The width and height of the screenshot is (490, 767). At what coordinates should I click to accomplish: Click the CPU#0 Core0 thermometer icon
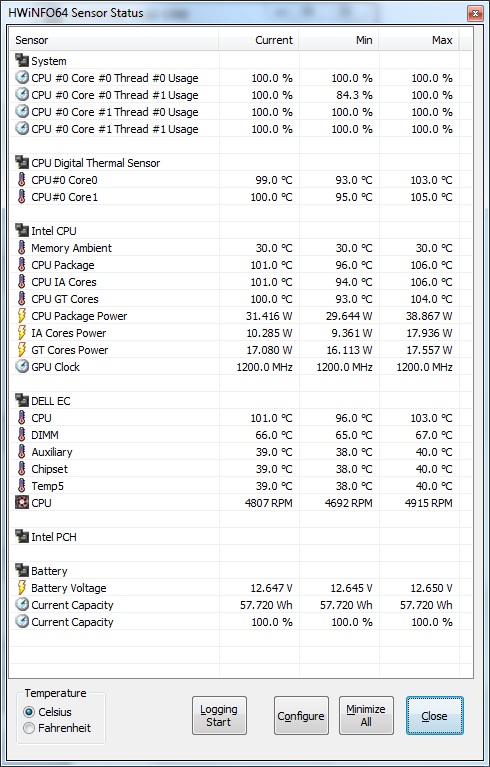[22, 180]
